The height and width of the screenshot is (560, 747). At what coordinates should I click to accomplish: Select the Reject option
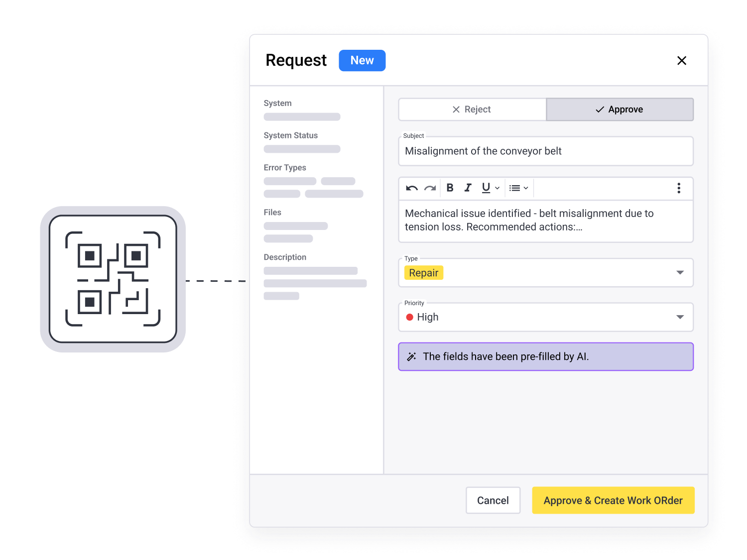tap(472, 110)
